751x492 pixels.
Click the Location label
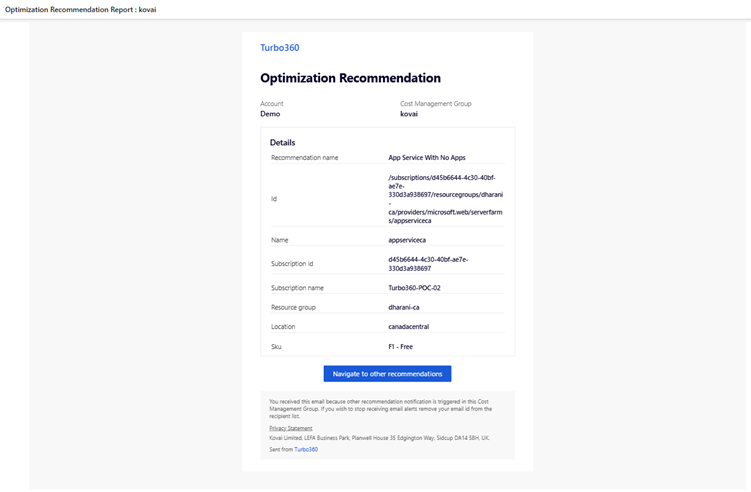pyautogui.click(x=283, y=327)
